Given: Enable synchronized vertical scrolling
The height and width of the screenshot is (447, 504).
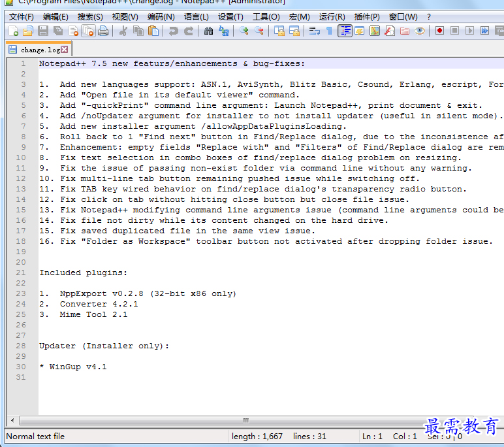Looking at the screenshot, I should (279, 31).
